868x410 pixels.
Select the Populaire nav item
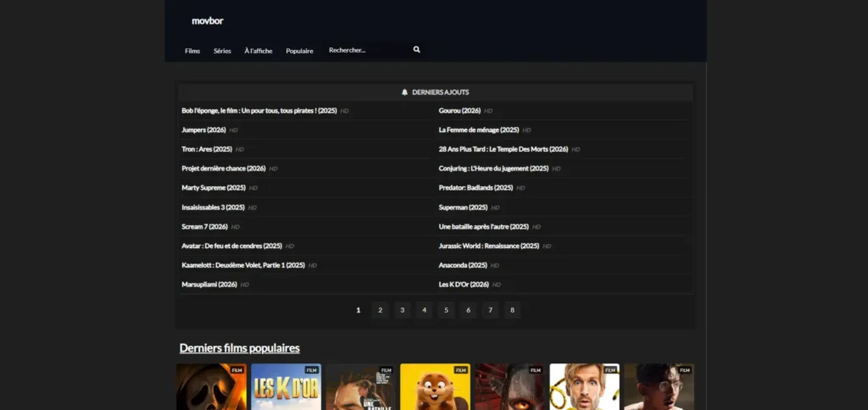coord(299,51)
